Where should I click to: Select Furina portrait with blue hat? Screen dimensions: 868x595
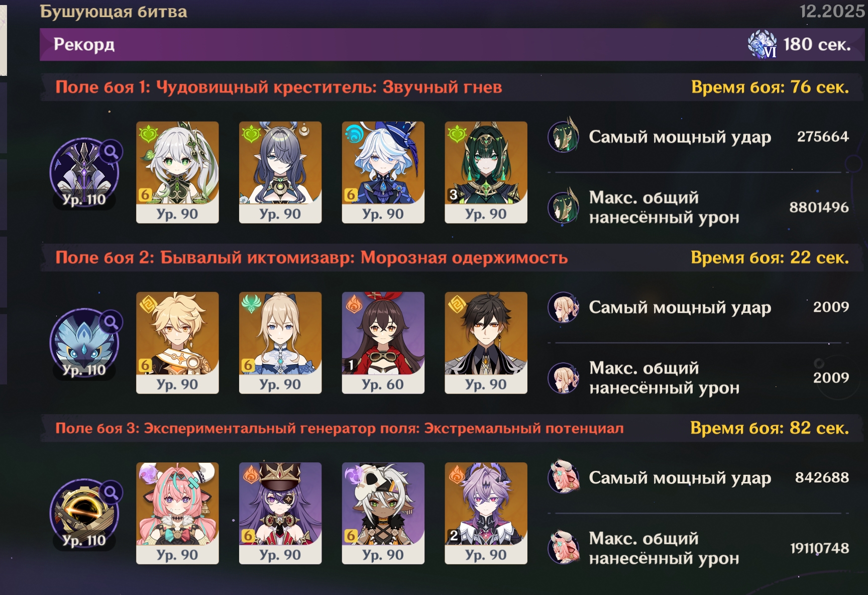pyautogui.click(x=383, y=172)
